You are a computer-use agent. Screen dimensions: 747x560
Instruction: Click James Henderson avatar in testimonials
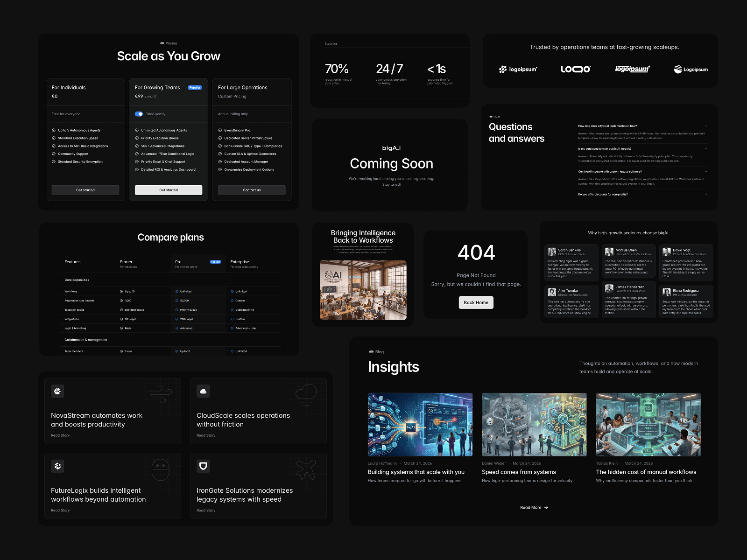tap(609, 288)
